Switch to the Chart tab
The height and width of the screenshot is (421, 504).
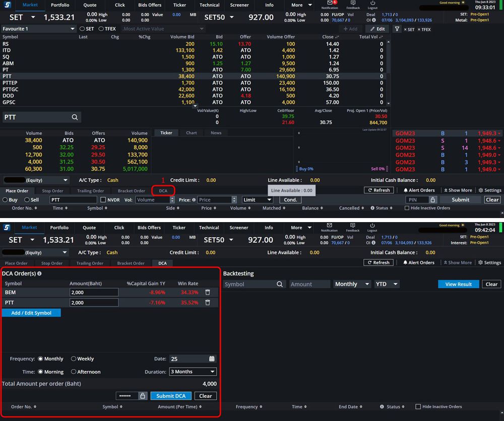coord(191,132)
